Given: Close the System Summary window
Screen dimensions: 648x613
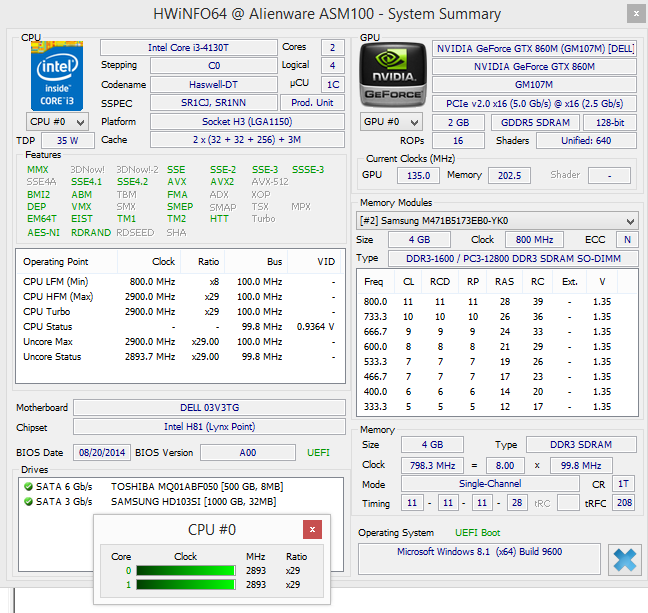Looking at the screenshot, I should (636, 14).
